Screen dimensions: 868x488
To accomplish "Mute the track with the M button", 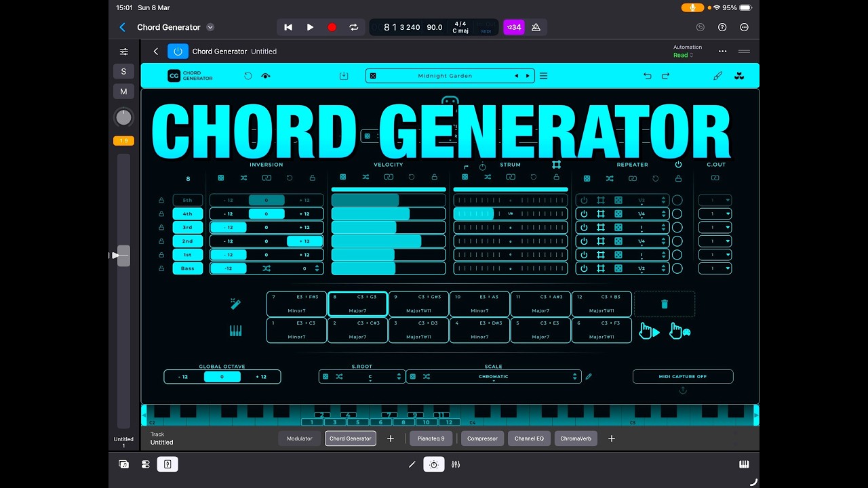I will pyautogui.click(x=123, y=91).
